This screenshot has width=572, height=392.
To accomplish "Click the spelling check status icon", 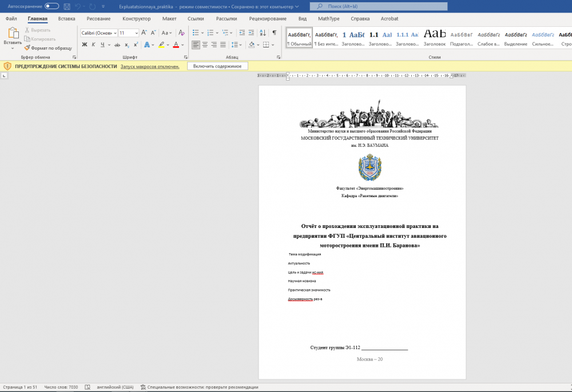I will 88,387.
